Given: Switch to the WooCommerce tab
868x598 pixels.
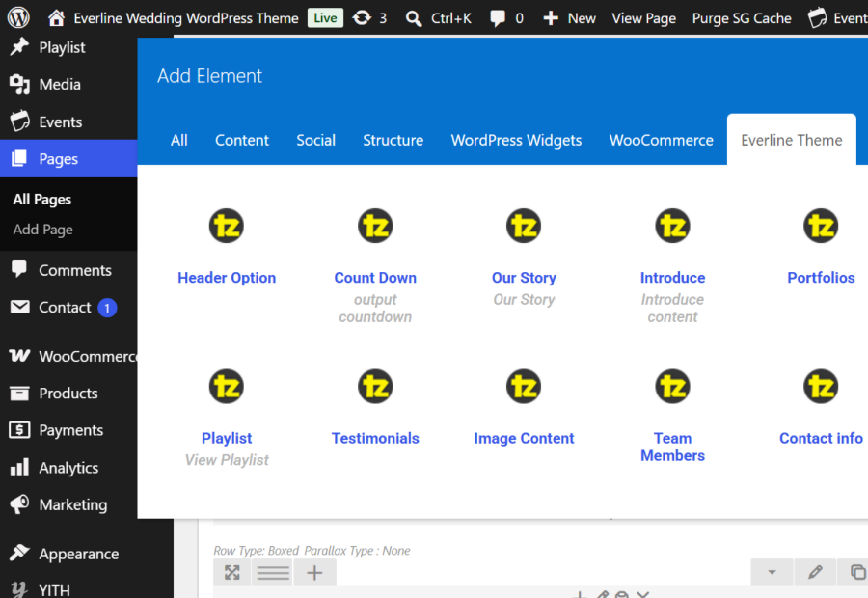Looking at the screenshot, I should [661, 140].
